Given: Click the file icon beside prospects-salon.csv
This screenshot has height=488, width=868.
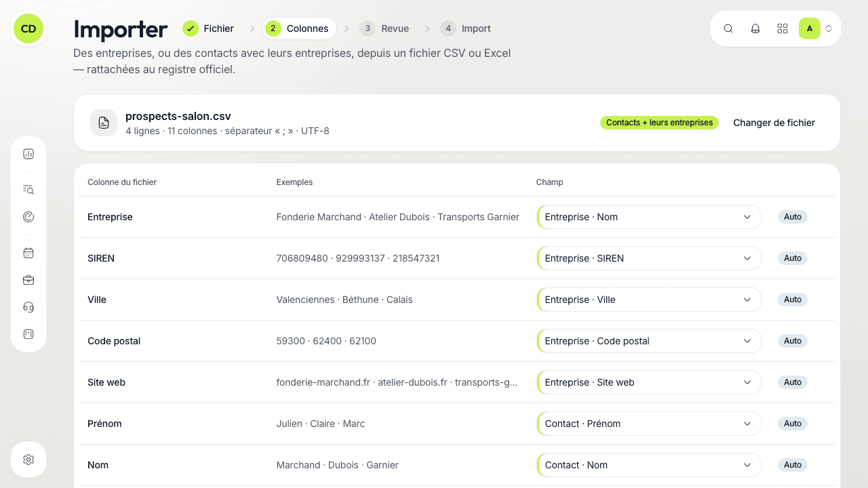Looking at the screenshot, I should [104, 123].
